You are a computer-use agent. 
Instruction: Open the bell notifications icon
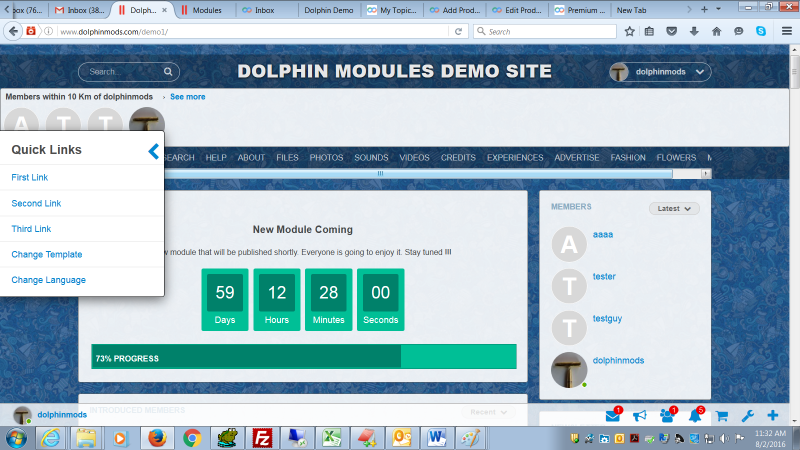coord(694,416)
